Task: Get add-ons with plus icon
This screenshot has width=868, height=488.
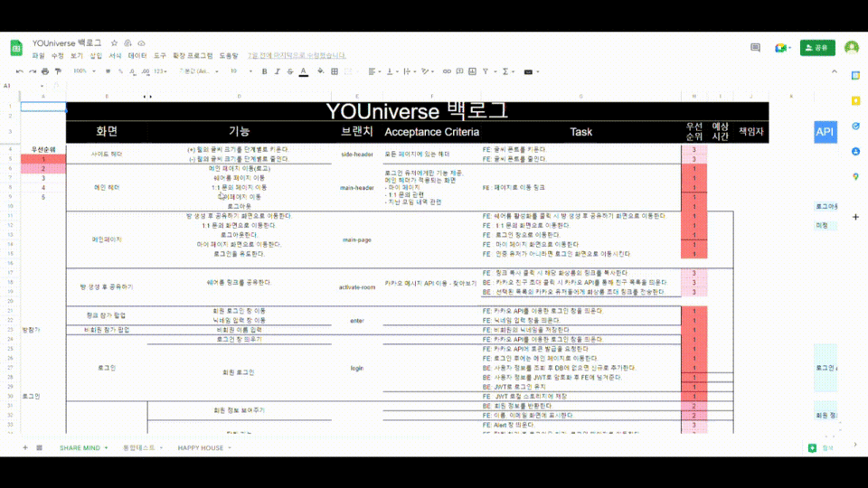Action: coord(856,217)
